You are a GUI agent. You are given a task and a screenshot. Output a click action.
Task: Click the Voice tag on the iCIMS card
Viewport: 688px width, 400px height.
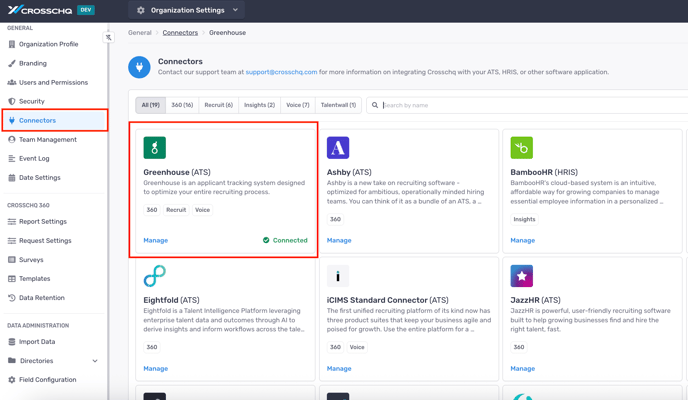pos(357,347)
